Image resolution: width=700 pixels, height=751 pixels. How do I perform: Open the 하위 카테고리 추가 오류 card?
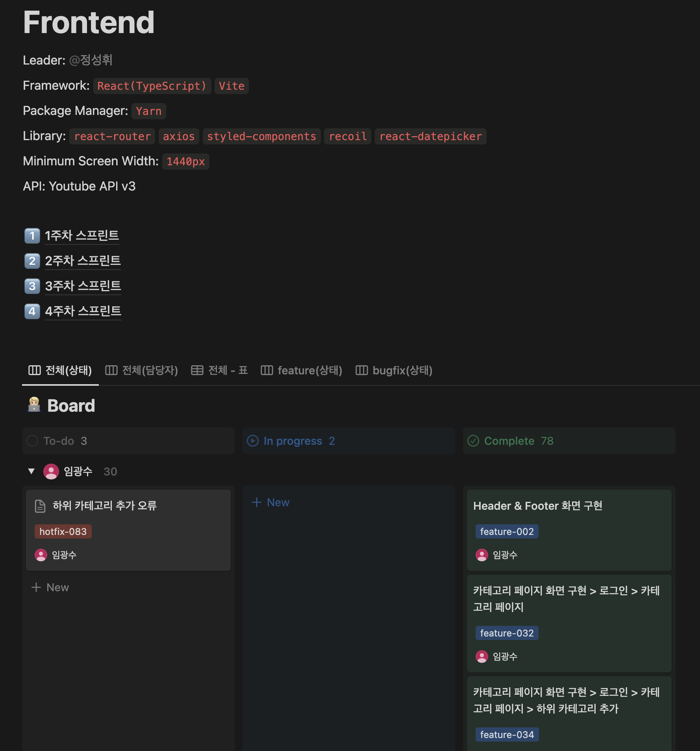128,530
